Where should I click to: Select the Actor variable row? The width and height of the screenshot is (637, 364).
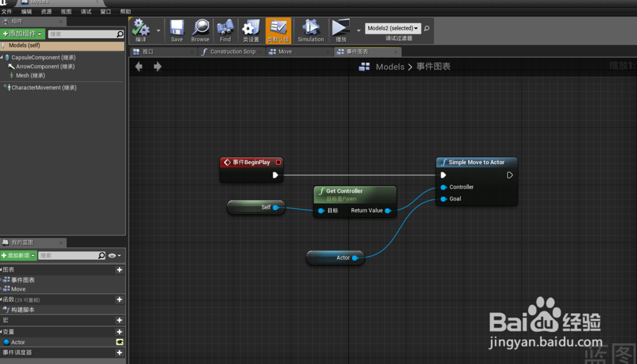pos(62,342)
